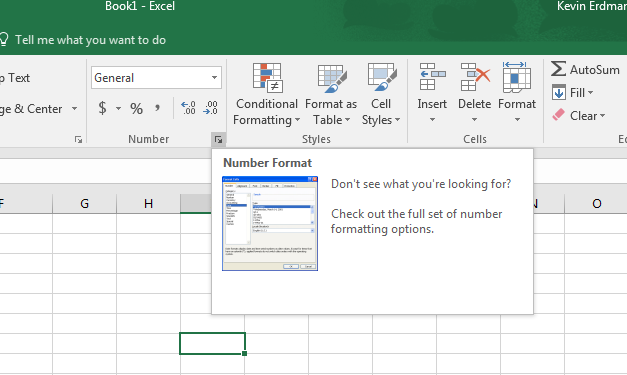
Task: Expand Merge & Center dropdown arrow
Action: click(74, 108)
